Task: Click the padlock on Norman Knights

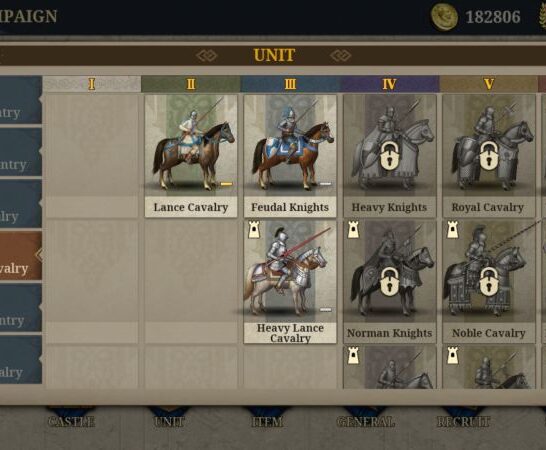Action: [x=389, y=282]
